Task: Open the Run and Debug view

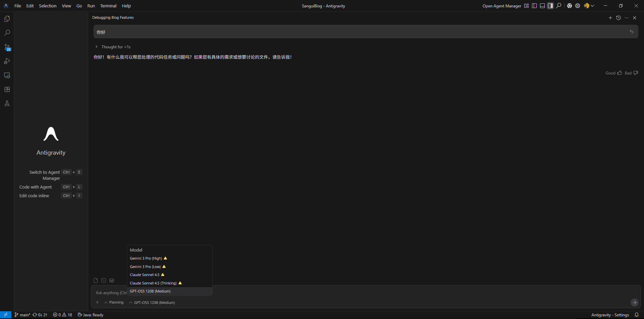Action: (x=7, y=61)
